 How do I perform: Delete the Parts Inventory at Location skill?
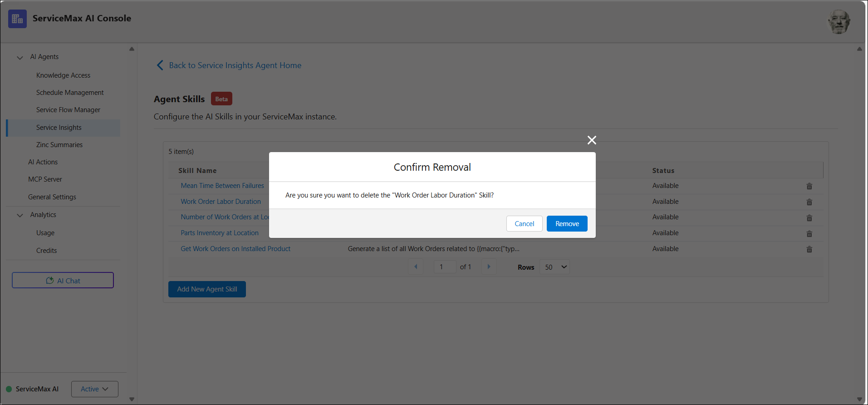coord(809,234)
